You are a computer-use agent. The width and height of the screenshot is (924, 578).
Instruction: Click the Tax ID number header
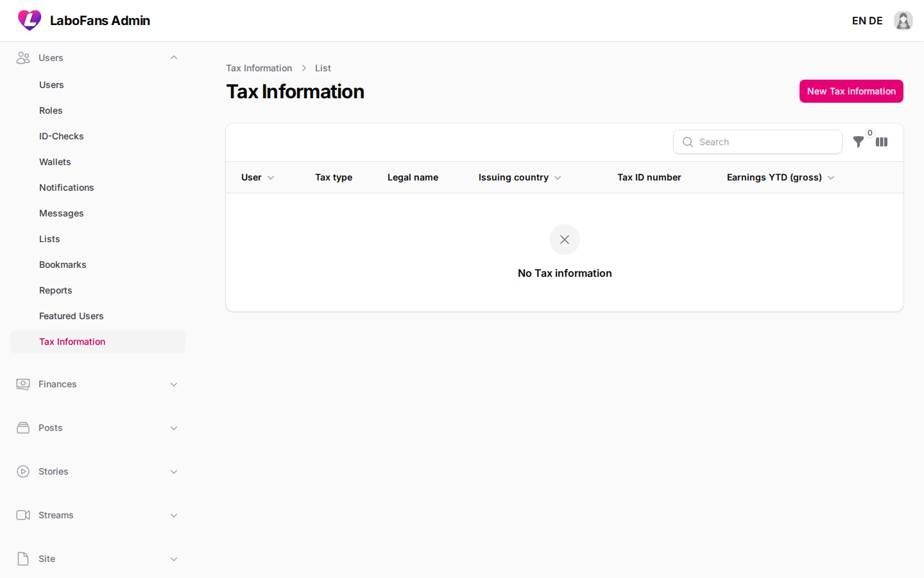(649, 177)
